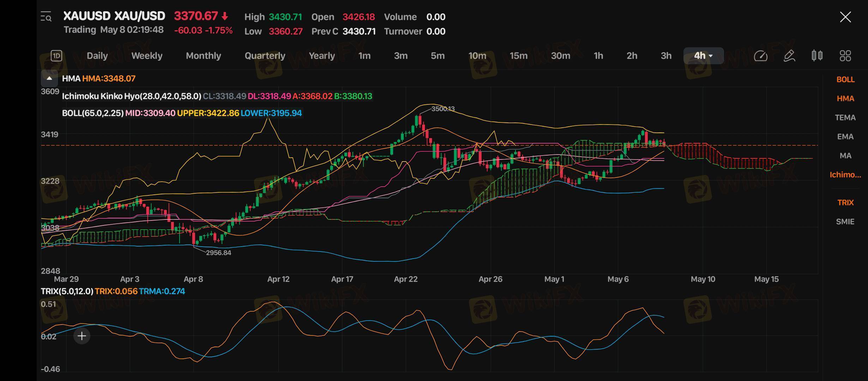Open the symbol search list icon
Image resolution: width=868 pixels, height=381 pixels.
[x=46, y=17]
